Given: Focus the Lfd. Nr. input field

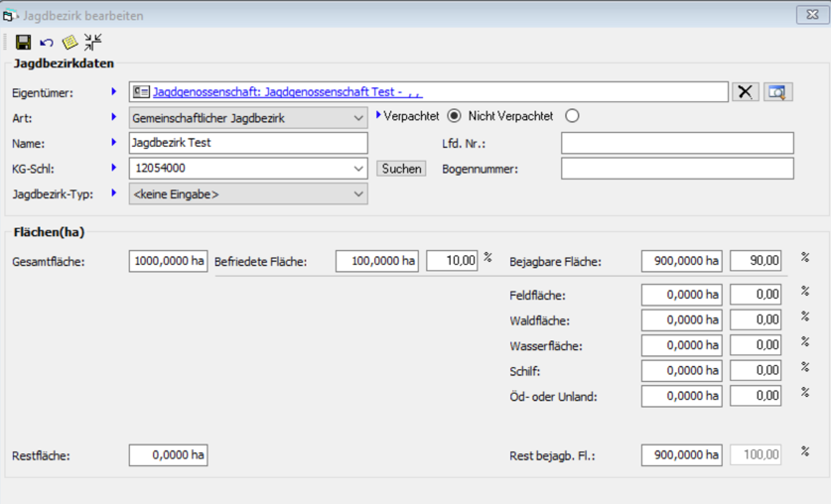Looking at the screenshot, I should (x=676, y=143).
